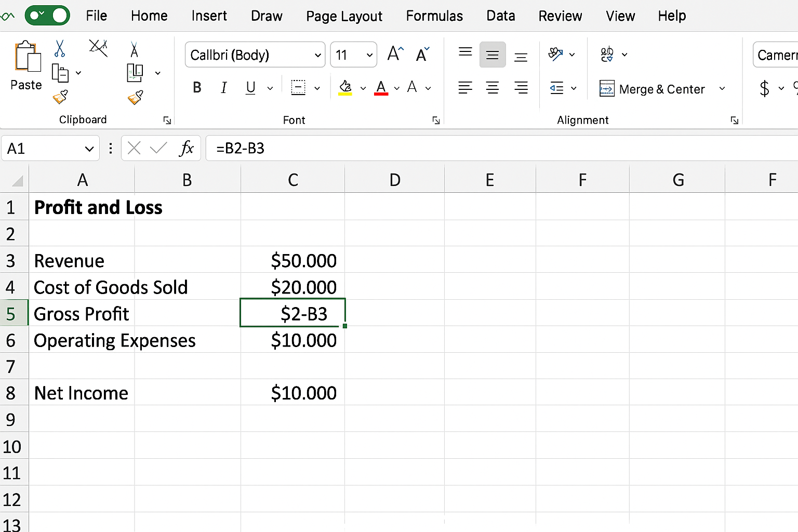Screen dimensions: 798x532
Task: Click the Select All corner triangle
Action: pos(18,180)
